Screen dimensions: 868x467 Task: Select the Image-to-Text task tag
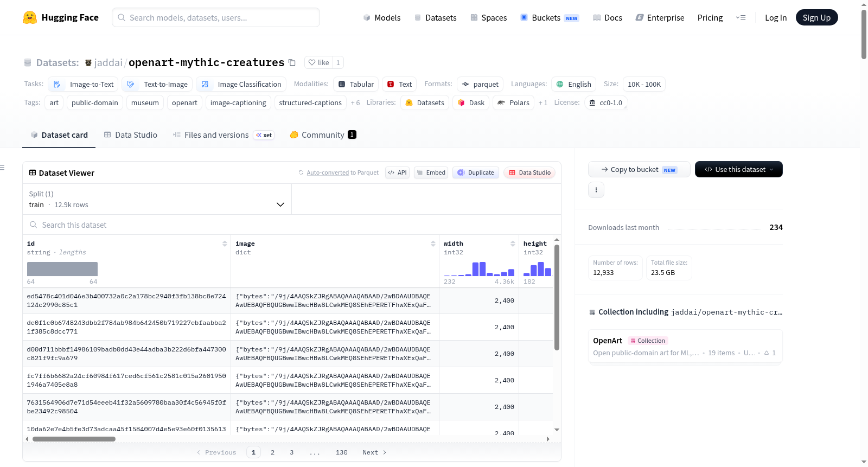tap(83, 84)
